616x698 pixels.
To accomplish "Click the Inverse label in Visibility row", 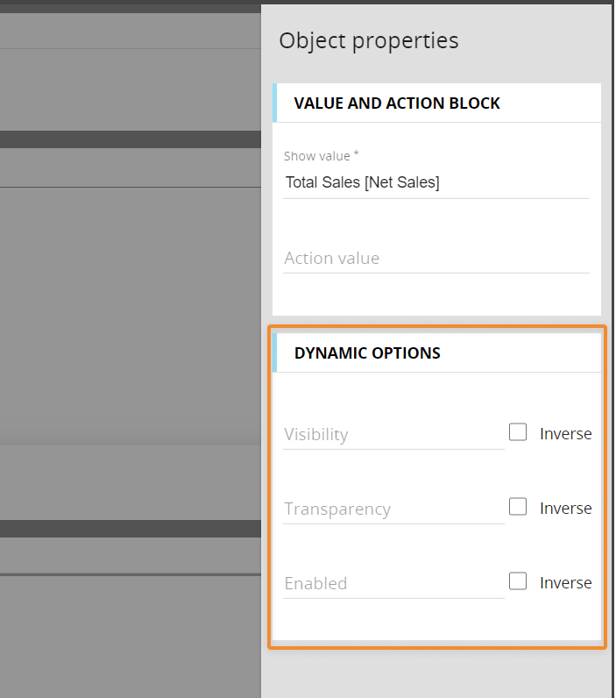I will coord(566,433).
